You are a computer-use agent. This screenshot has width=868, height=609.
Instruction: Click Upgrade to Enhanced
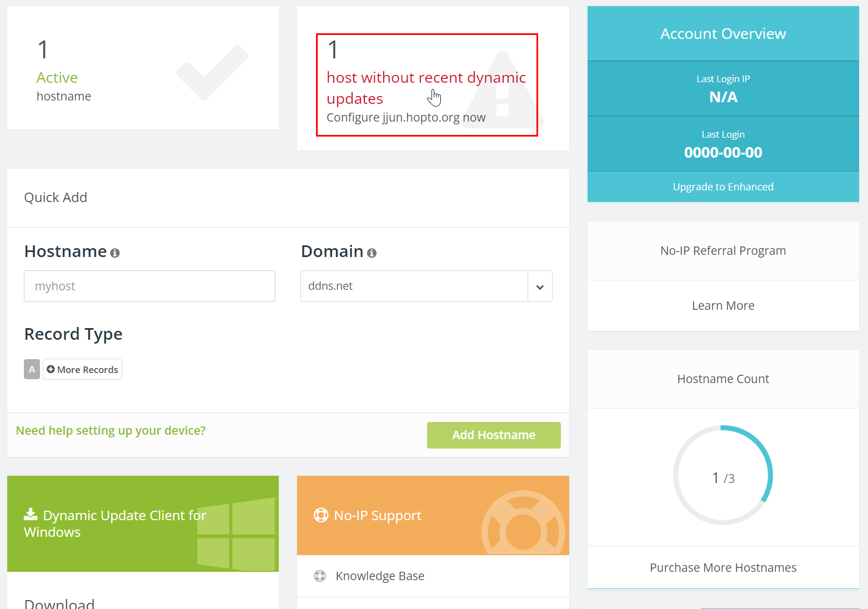tap(723, 187)
